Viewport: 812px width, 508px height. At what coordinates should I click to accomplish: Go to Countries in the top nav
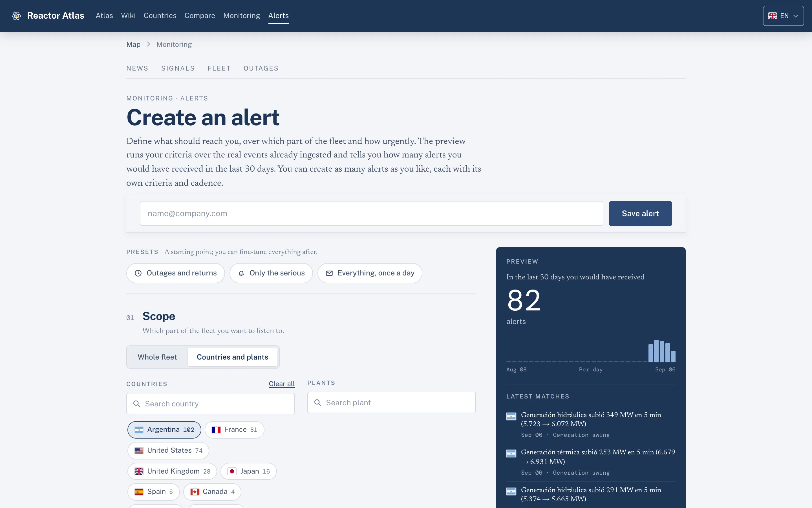coord(160,16)
